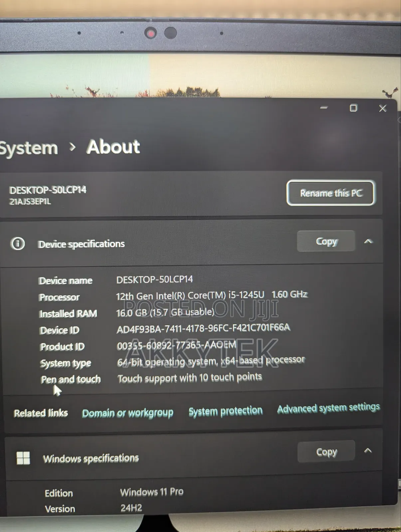Click the Device name label
Image resolution: width=401 pixels, height=532 pixels.
(66, 281)
